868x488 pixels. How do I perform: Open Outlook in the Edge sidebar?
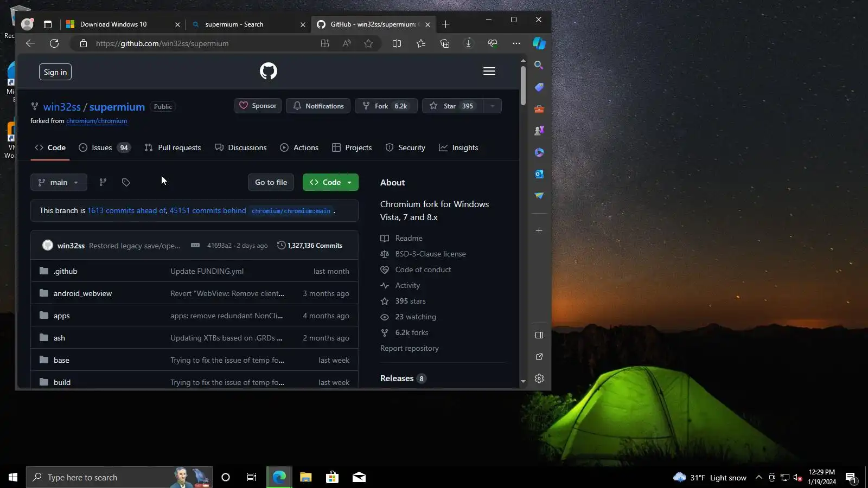click(539, 174)
